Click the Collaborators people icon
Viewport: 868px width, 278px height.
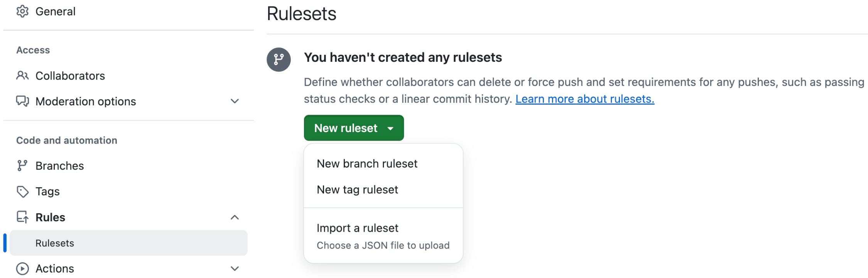click(22, 76)
